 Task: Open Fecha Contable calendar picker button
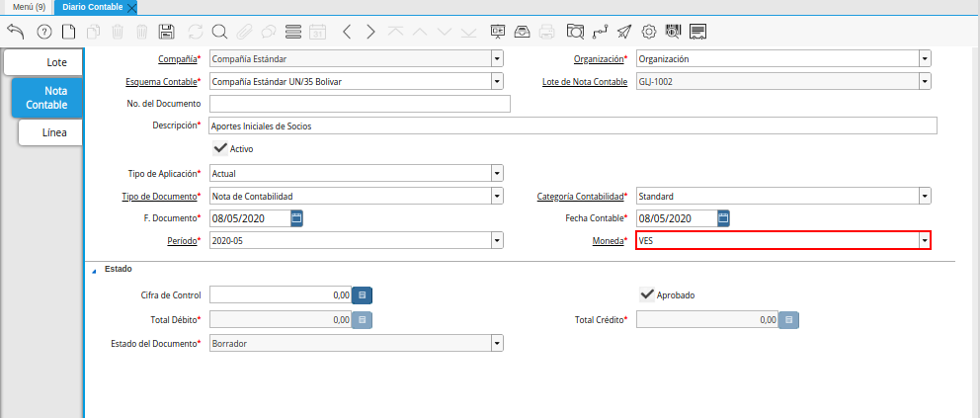pos(724,218)
